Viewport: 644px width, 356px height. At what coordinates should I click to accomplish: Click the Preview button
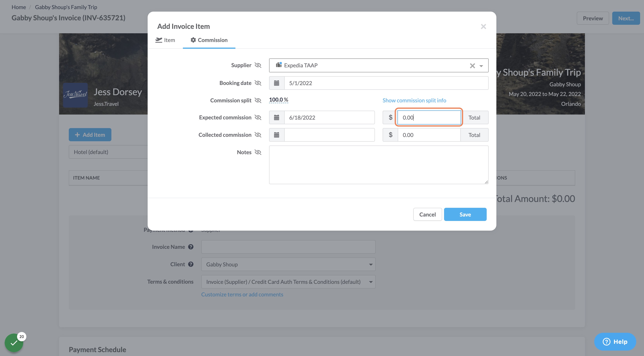tap(592, 18)
